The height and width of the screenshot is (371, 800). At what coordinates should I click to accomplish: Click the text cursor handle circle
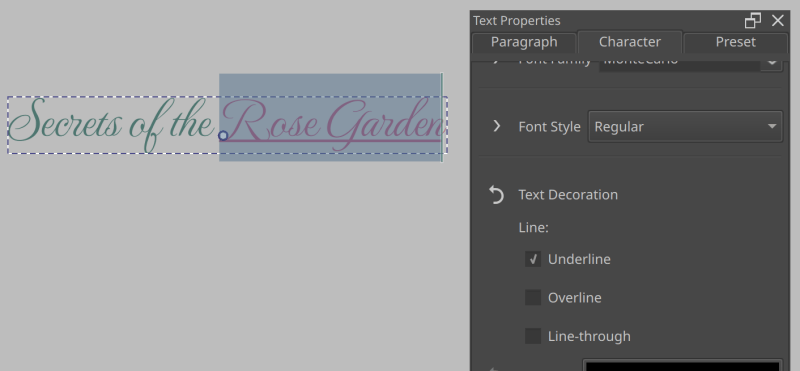[223, 136]
